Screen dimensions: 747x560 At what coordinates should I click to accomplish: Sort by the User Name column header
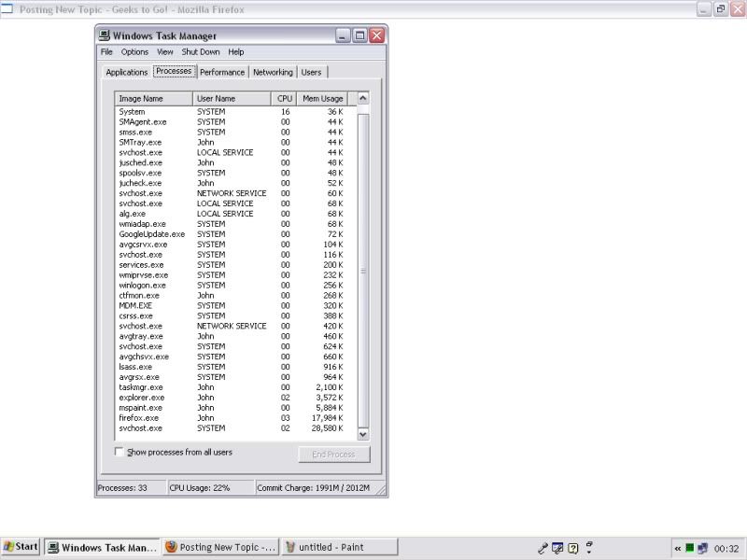click(x=232, y=99)
